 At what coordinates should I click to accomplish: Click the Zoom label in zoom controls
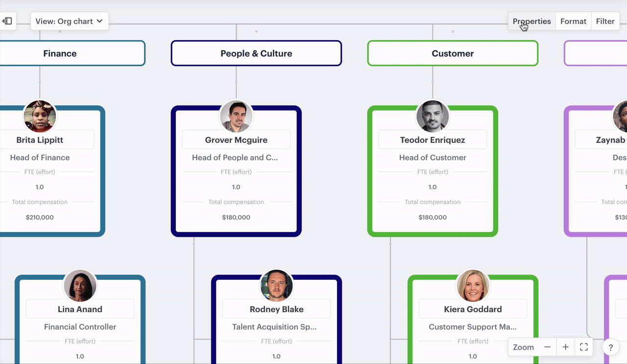coord(523,347)
